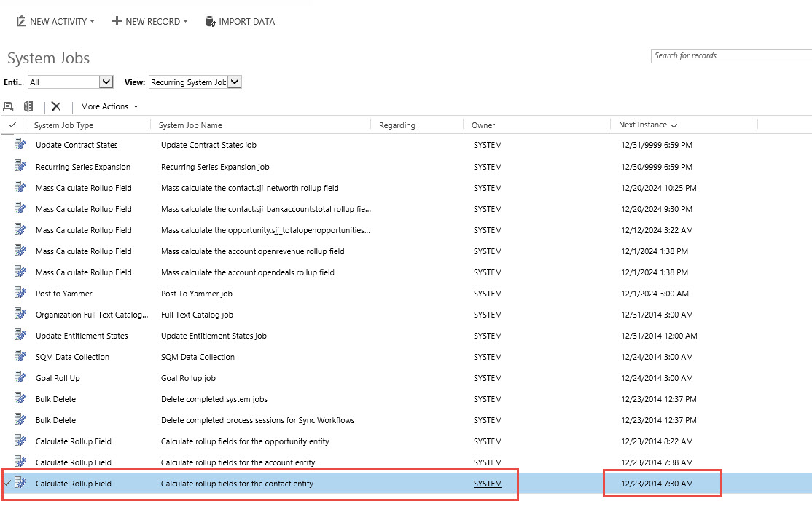Click the SQM Data Collection row icon

tap(20, 356)
